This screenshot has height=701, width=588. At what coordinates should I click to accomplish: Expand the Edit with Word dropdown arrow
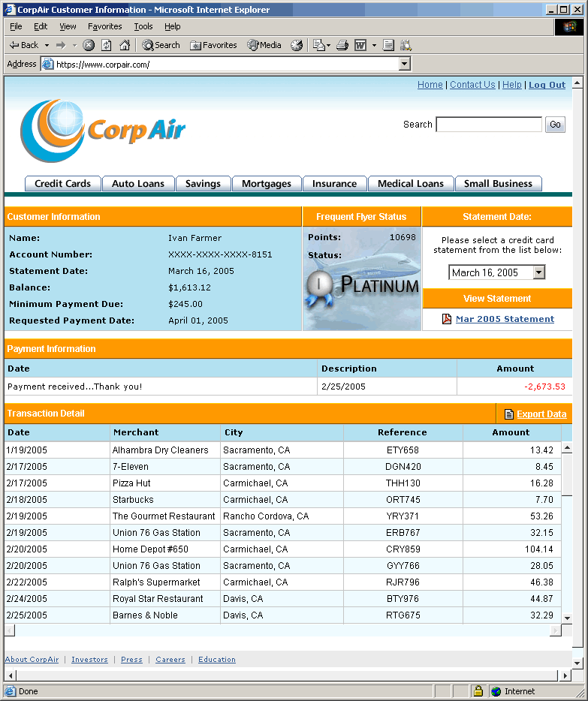point(374,45)
